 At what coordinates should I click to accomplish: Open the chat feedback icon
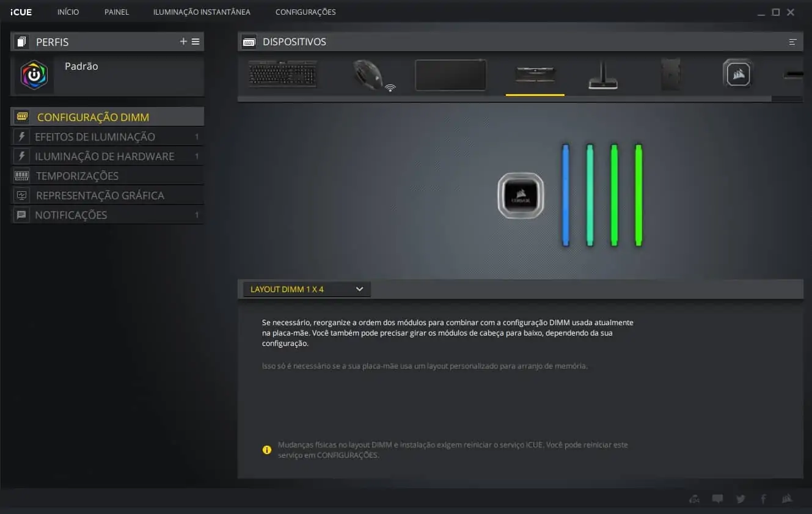[717, 499]
